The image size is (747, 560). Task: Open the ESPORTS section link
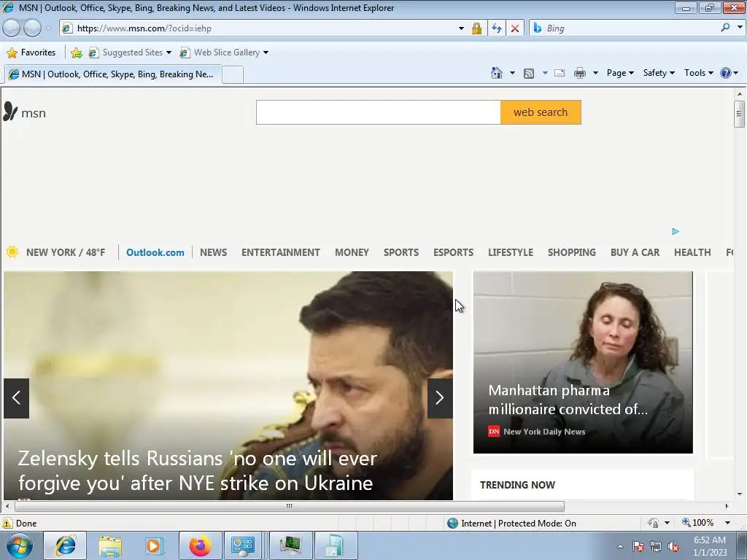pos(453,252)
